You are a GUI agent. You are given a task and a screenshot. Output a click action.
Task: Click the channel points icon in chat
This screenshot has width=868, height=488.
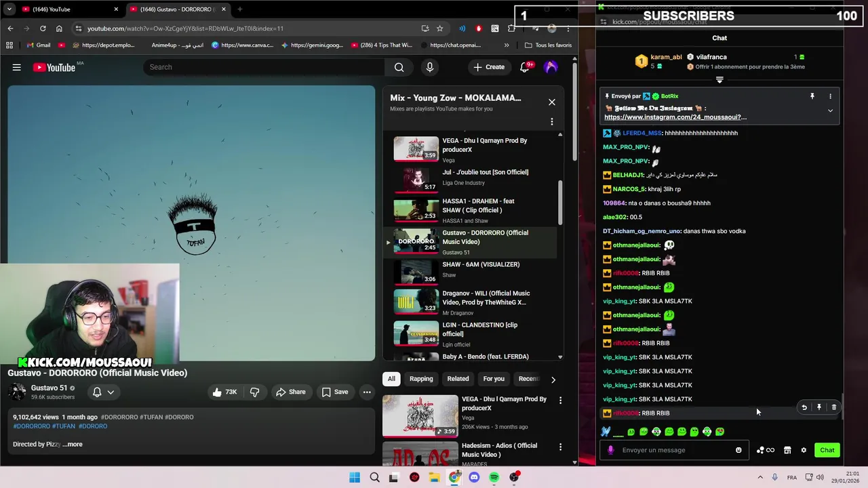tap(765, 450)
